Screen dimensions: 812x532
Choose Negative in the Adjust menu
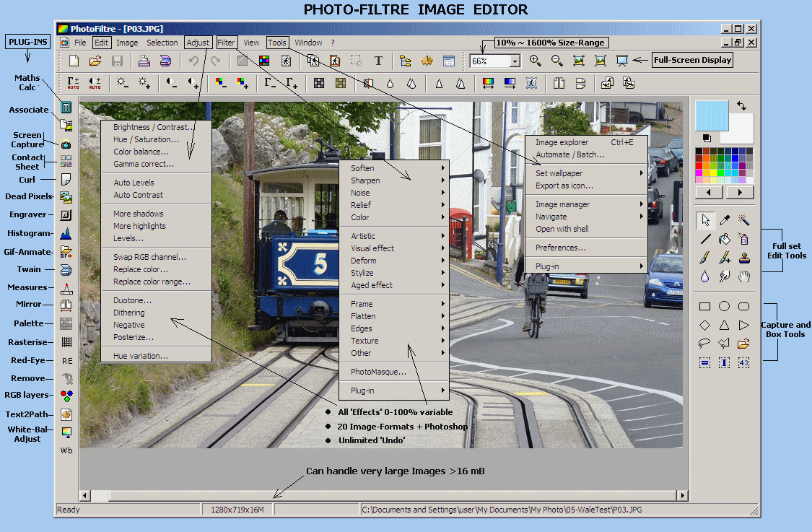click(x=156, y=325)
